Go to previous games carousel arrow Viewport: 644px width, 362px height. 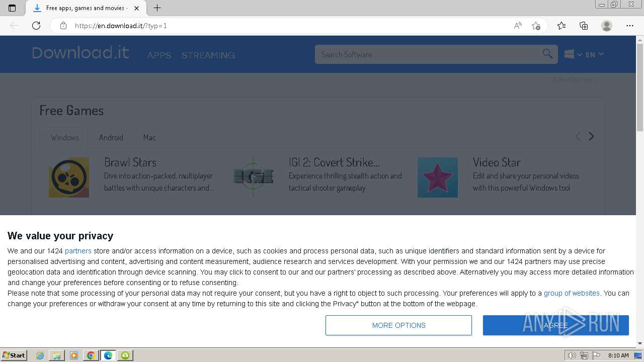click(578, 136)
